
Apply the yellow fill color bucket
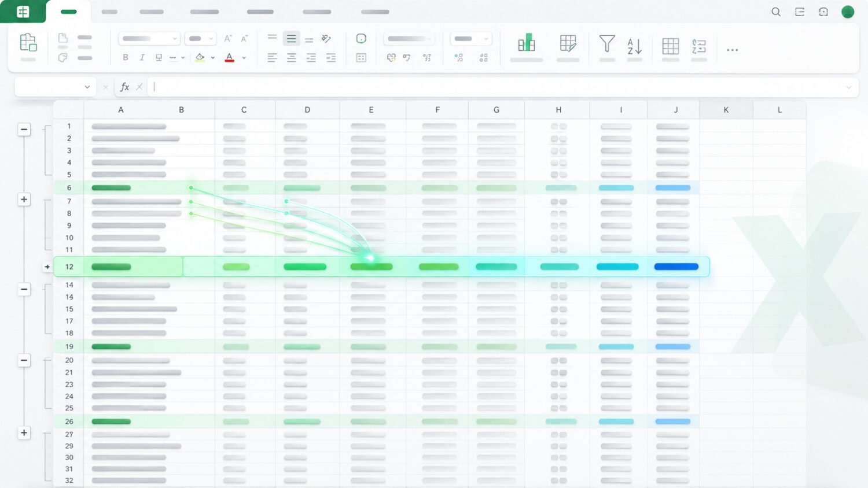pos(200,58)
